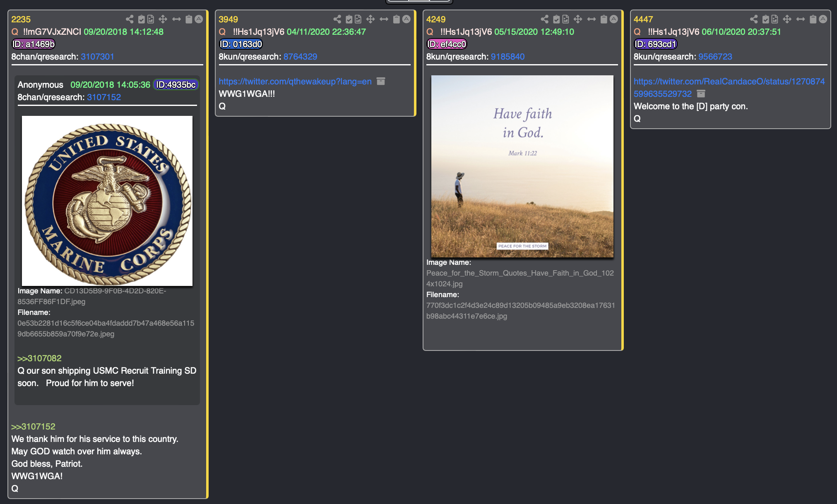Share post 2235 via share icon
The image size is (837, 504).
(130, 19)
